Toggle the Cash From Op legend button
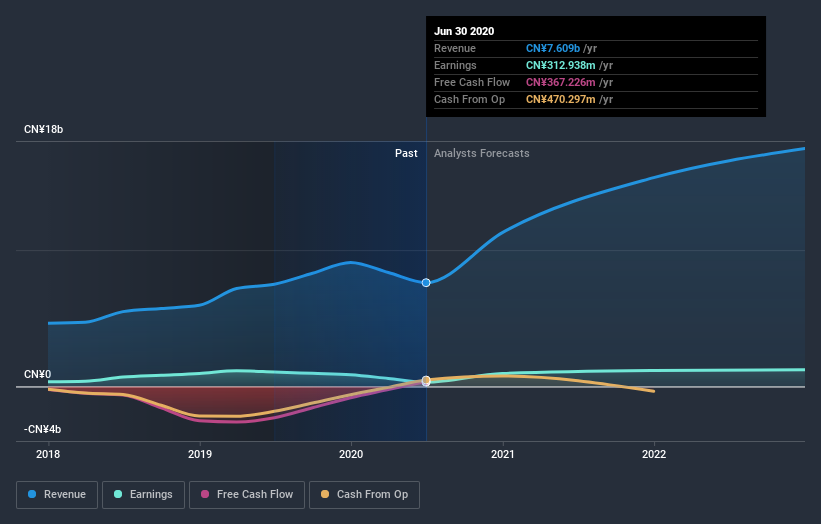This screenshot has height=524, width=821. [364, 495]
